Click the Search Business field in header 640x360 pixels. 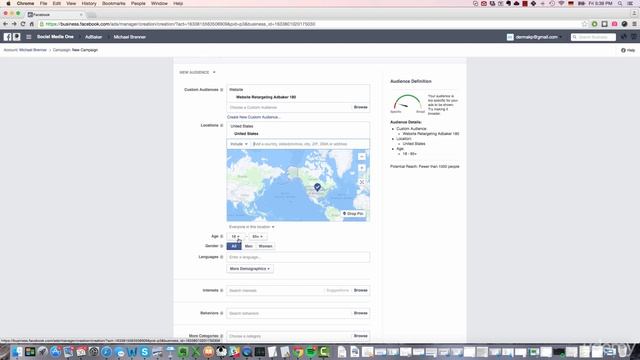click(593, 37)
